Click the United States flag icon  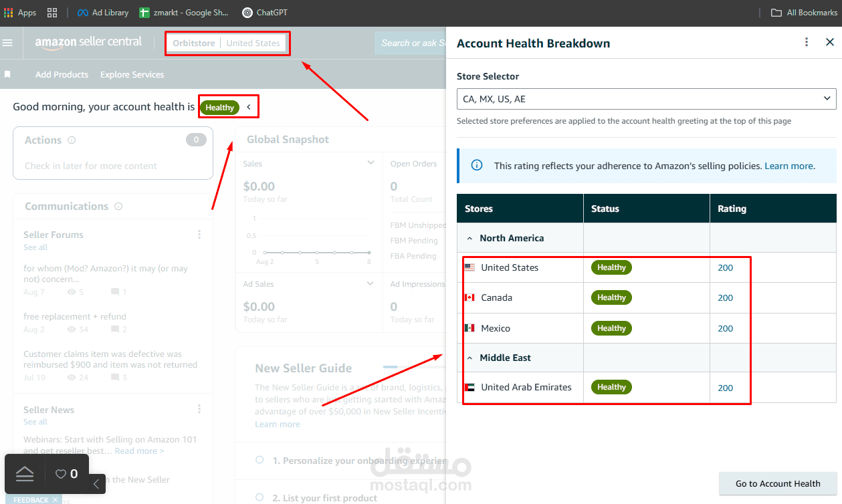[x=469, y=267]
